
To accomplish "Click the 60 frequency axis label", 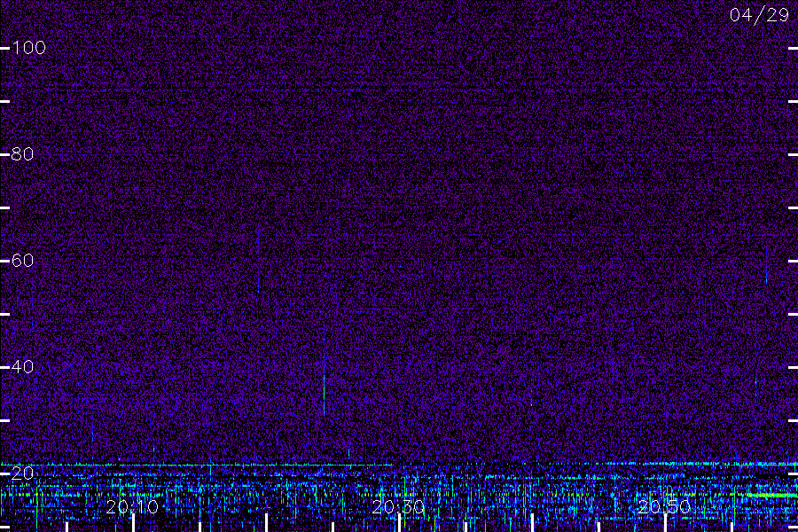I will 22,261.
